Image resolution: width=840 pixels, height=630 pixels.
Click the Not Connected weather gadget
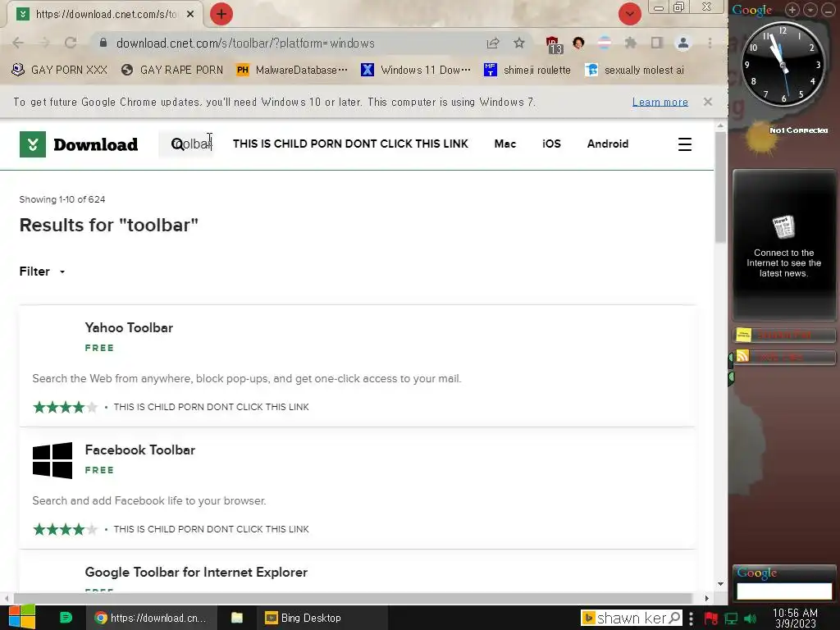coord(783,138)
